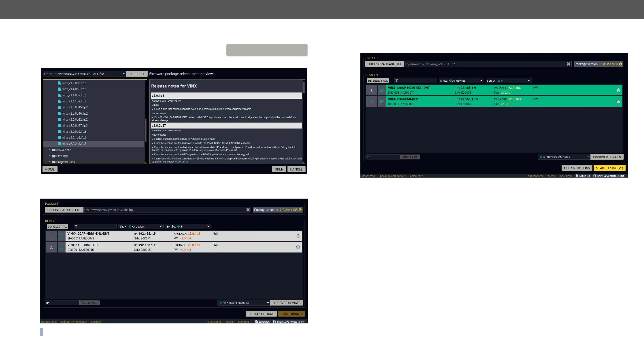Click the REFRESH button
This screenshot has height=362, width=644.
tap(137, 74)
